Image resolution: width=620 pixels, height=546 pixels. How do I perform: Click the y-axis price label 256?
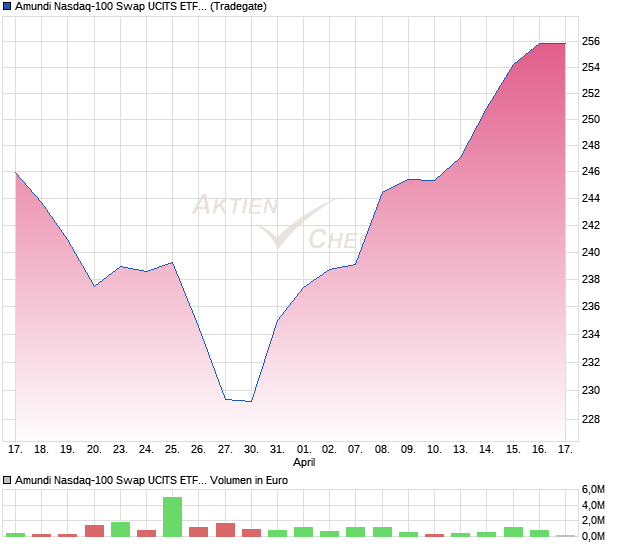point(591,41)
